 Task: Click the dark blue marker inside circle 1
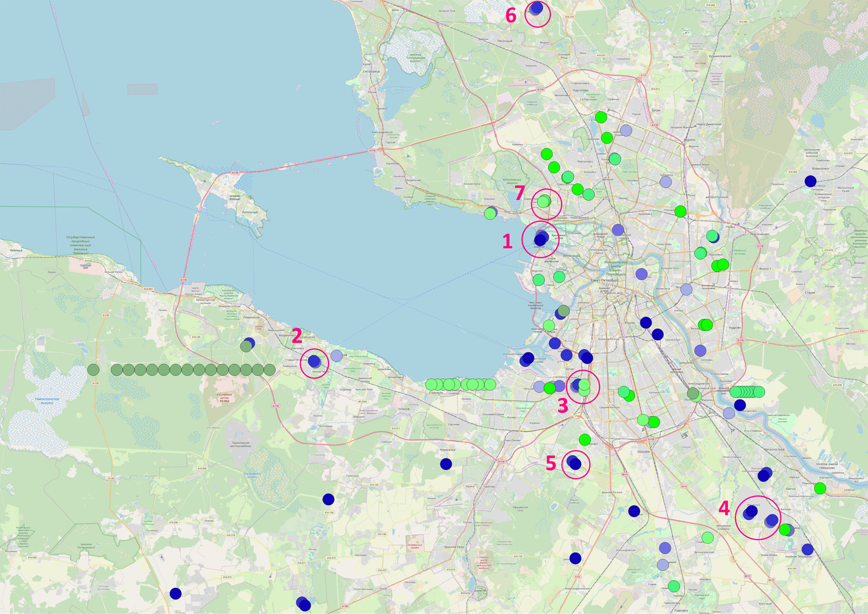tap(540, 240)
